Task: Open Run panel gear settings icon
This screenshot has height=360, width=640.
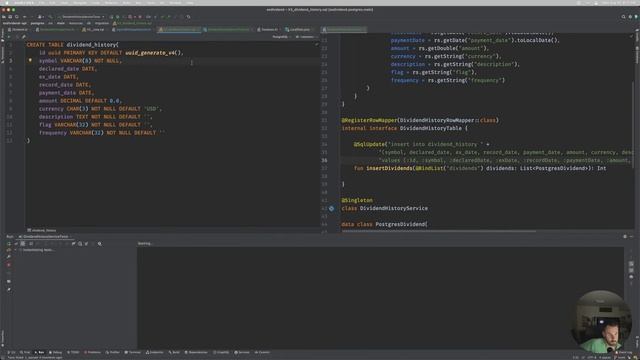Action: (625, 236)
